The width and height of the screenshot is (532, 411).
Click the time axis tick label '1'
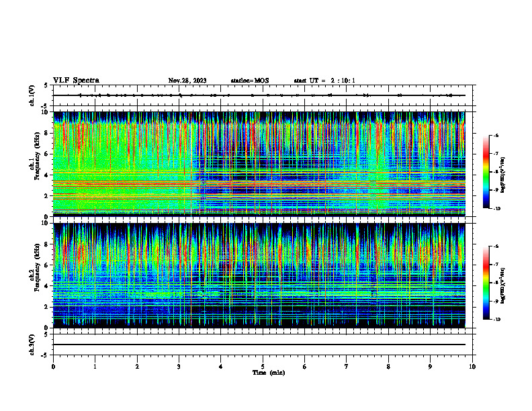coord(95,367)
